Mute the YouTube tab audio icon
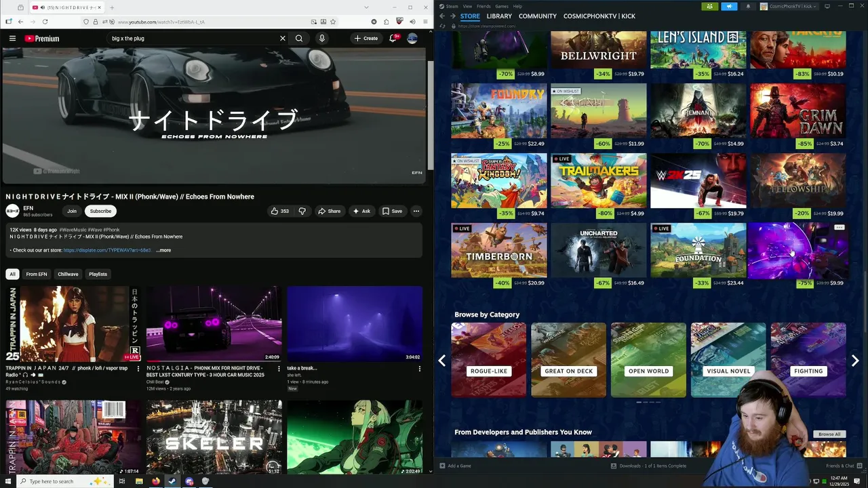The height and width of the screenshot is (488, 868). click(x=43, y=7)
